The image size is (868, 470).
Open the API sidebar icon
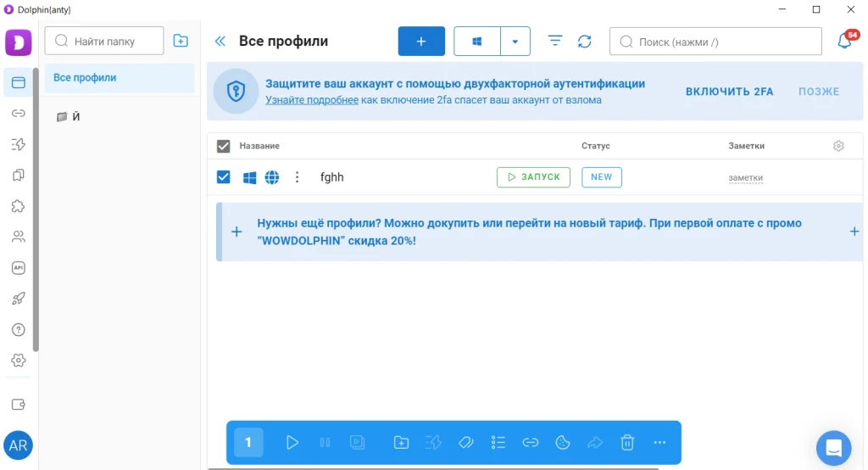point(19,268)
